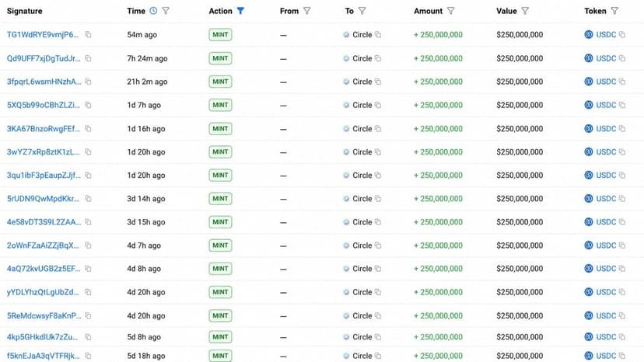Viewport: 644px width, 362px height.
Task: Open the Token column filter
Action: [x=614, y=11]
